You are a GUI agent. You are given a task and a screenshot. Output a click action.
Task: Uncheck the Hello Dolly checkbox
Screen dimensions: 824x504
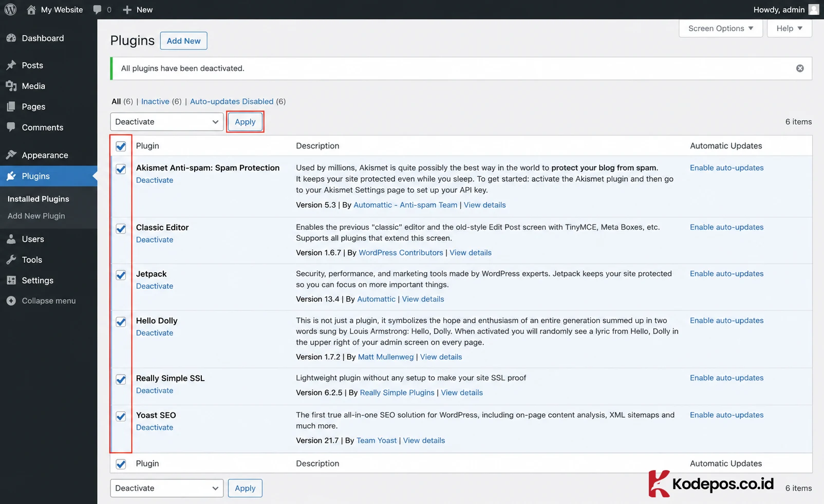(121, 322)
